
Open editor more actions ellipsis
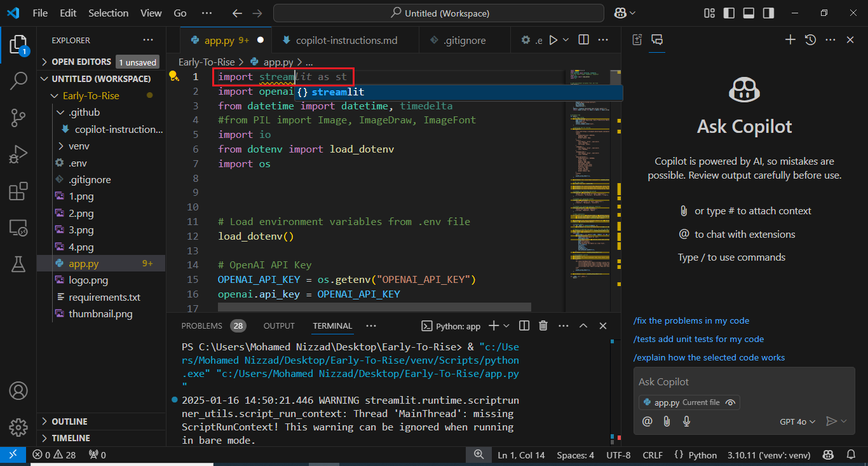point(604,40)
